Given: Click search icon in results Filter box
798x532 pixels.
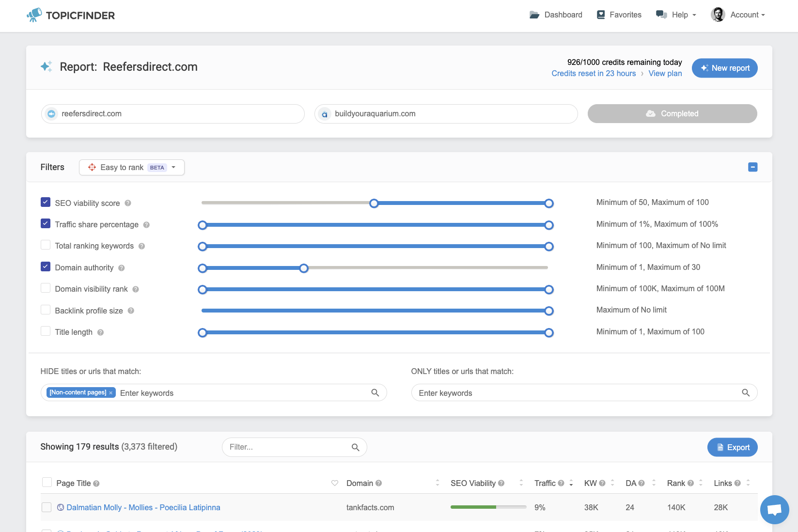Looking at the screenshot, I should (x=356, y=447).
